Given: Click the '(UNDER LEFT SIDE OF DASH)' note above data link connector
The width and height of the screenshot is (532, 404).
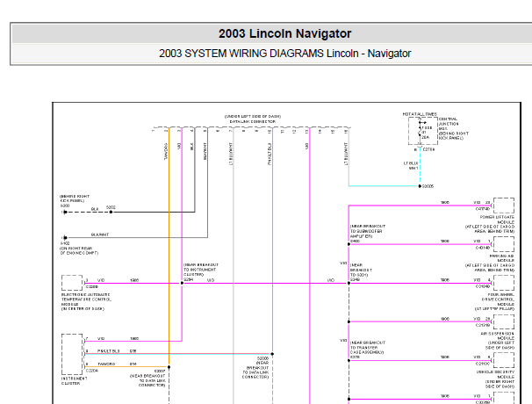Looking at the screenshot, I should 253,117.
